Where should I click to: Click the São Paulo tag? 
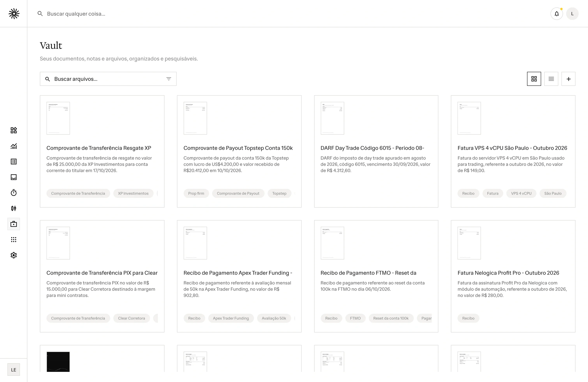553,194
